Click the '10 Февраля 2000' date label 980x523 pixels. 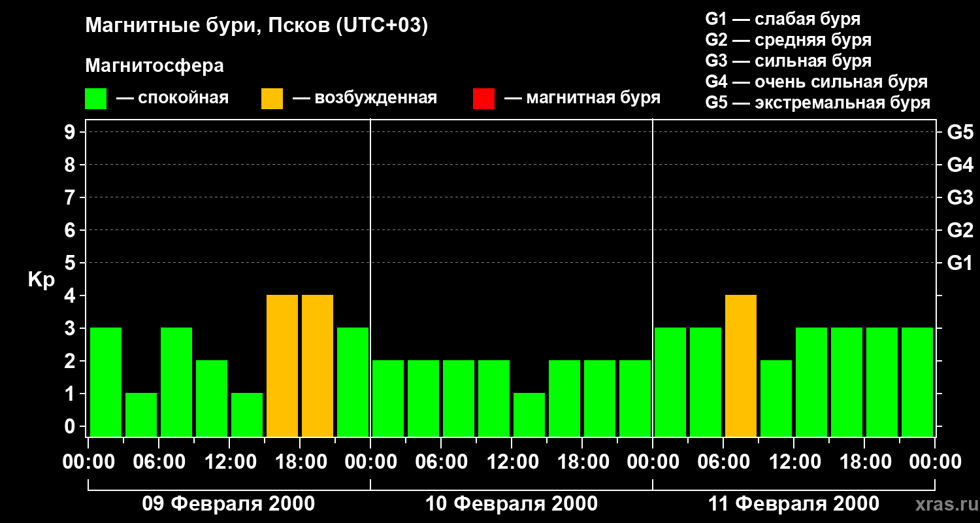512,504
